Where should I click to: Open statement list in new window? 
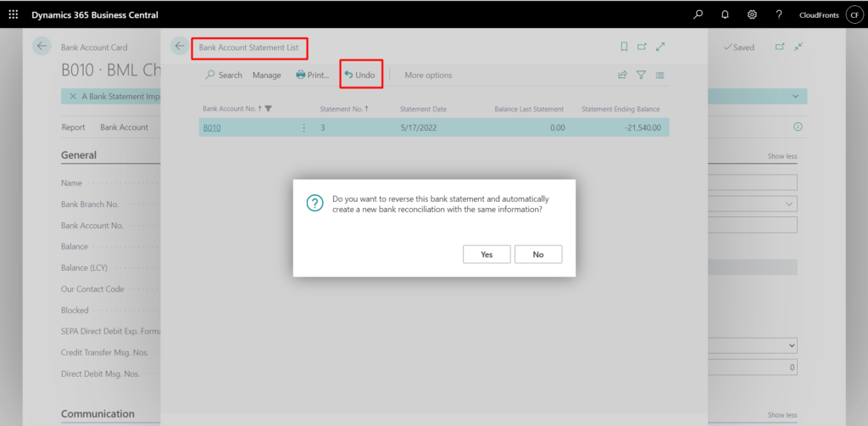click(642, 47)
